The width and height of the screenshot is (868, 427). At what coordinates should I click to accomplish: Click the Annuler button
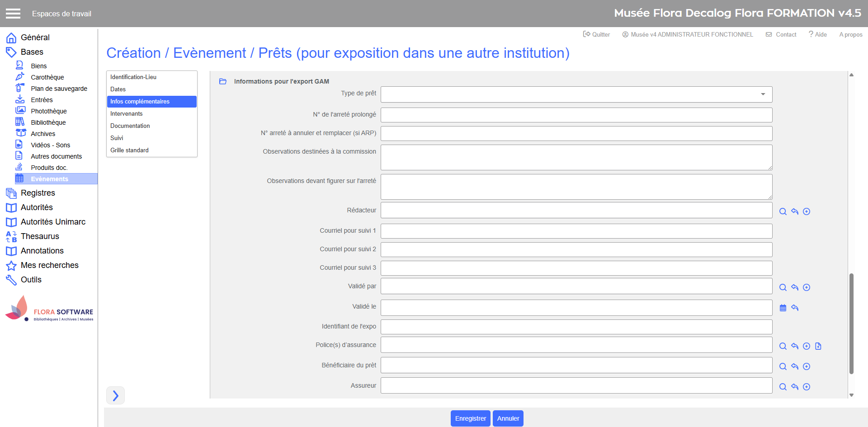pyautogui.click(x=508, y=418)
